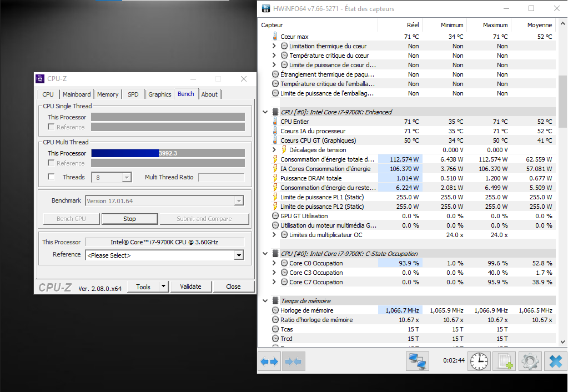The height and width of the screenshot is (392, 568).
Task: Click the CPU-Z title bar chip icon
Action: [x=40, y=79]
